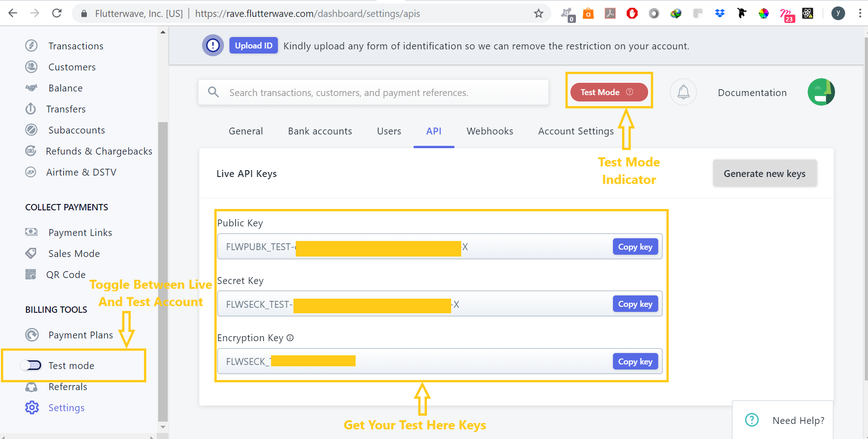The width and height of the screenshot is (868, 439).
Task: Open Chrome profile avatar labeled y
Action: (838, 13)
